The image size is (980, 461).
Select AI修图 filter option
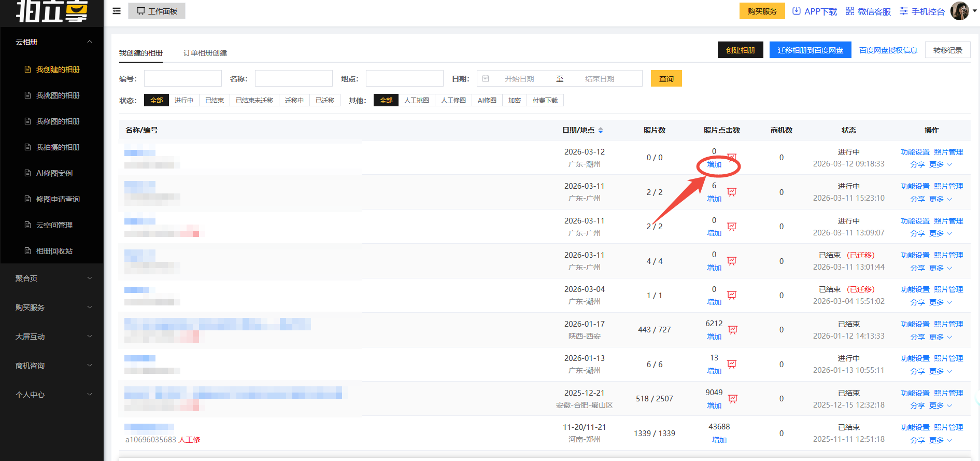click(x=487, y=101)
